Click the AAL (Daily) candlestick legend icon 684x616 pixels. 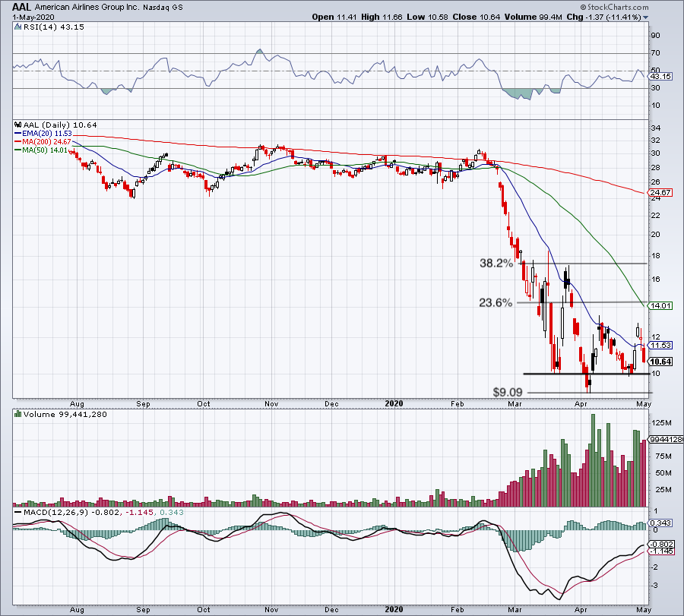[x=17, y=125]
